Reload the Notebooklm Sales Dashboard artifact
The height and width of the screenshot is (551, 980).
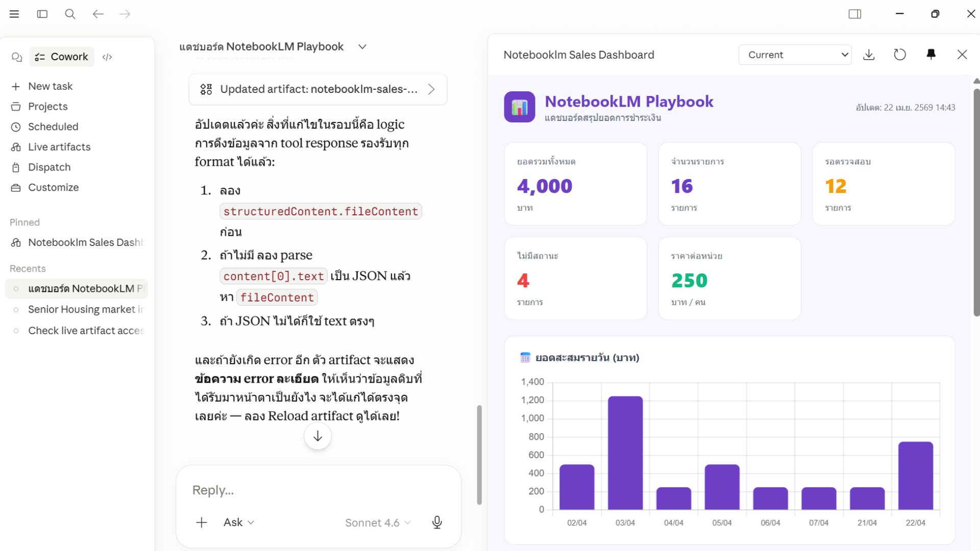tap(900, 55)
